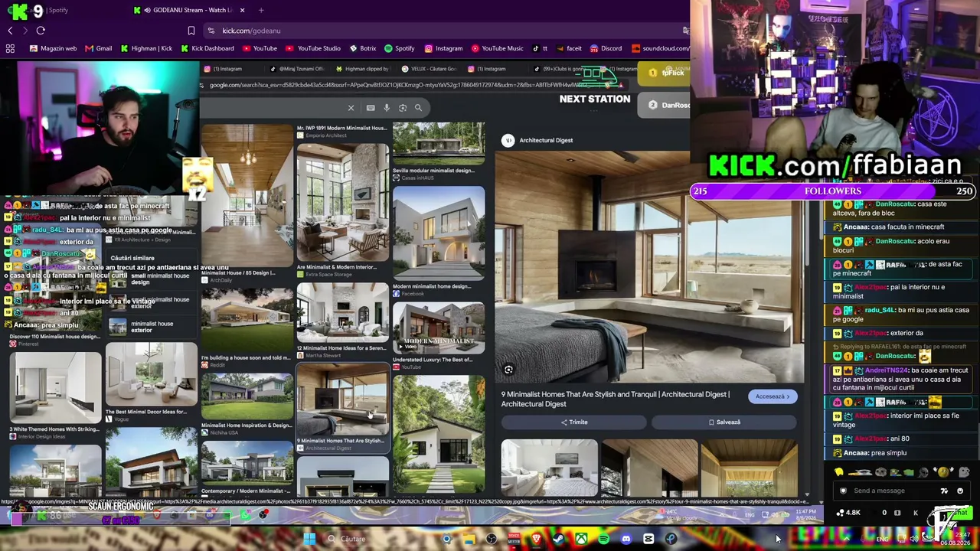Image resolution: width=980 pixels, height=551 pixels.
Task: Open the Gmail bookmark
Action: pyautogui.click(x=99, y=48)
